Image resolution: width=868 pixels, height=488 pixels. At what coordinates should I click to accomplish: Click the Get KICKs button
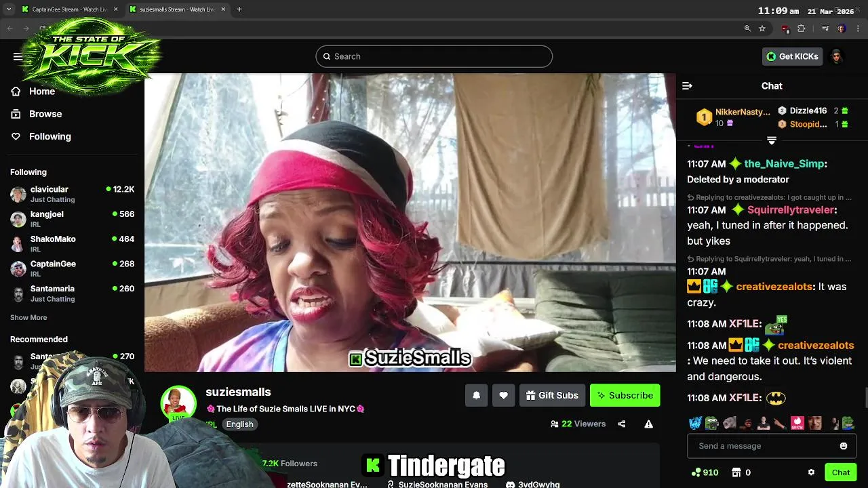pyautogui.click(x=792, y=56)
